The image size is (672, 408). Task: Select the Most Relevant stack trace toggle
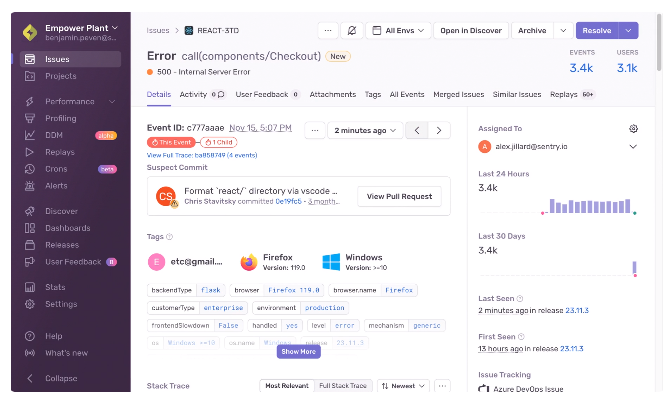tap(287, 385)
